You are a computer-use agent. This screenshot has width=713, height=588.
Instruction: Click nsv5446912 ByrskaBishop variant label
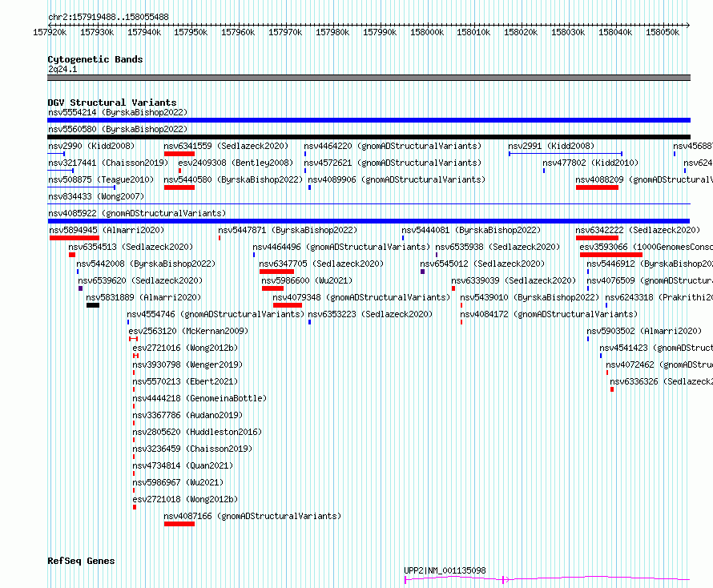tap(650, 264)
